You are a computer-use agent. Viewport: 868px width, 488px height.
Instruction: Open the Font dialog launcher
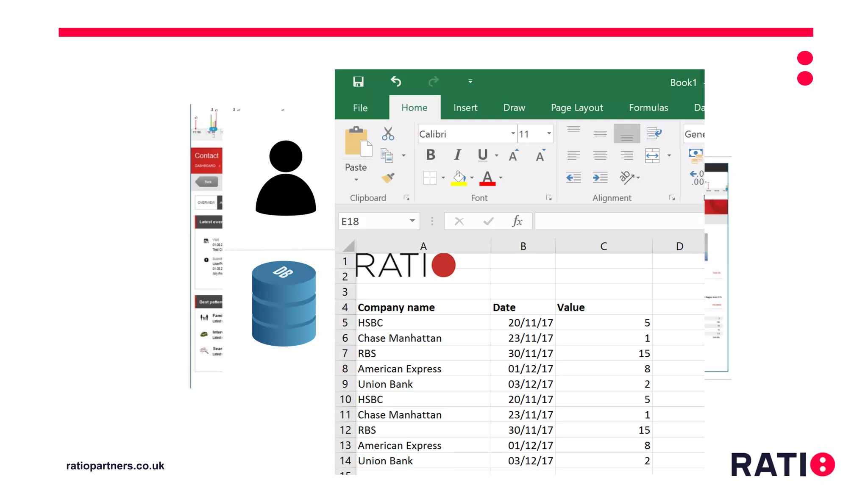pos(549,198)
